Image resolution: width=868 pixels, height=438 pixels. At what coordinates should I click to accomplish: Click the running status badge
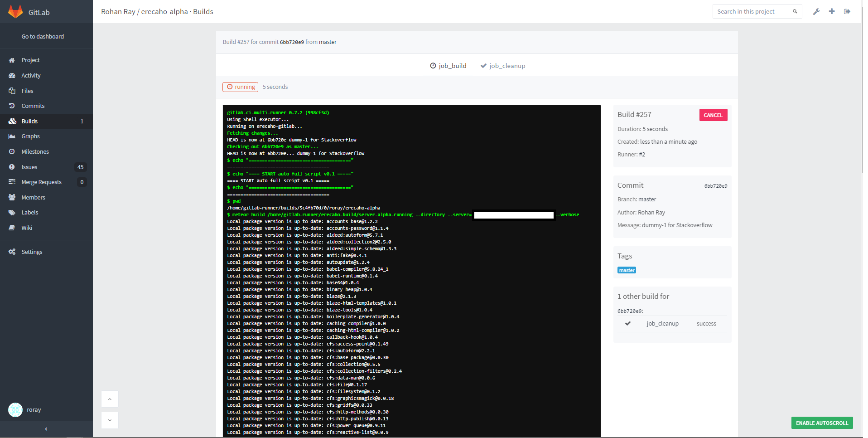[x=240, y=87]
